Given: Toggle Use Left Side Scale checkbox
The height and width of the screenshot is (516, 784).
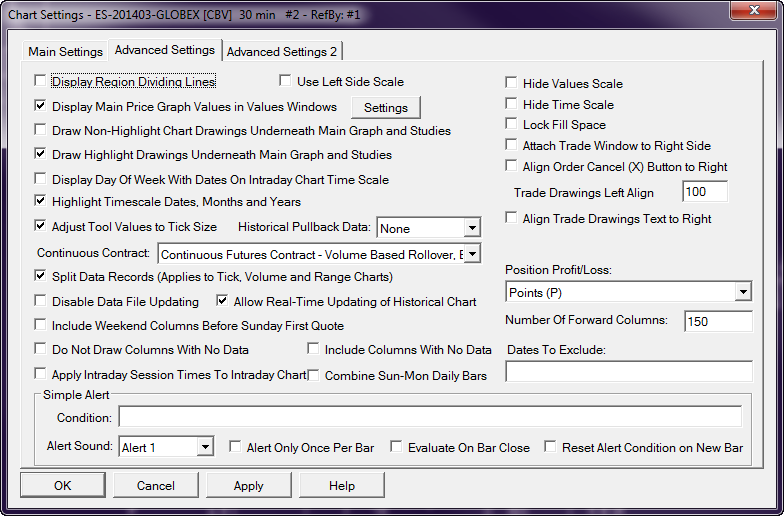Looking at the screenshot, I should pos(285,80).
